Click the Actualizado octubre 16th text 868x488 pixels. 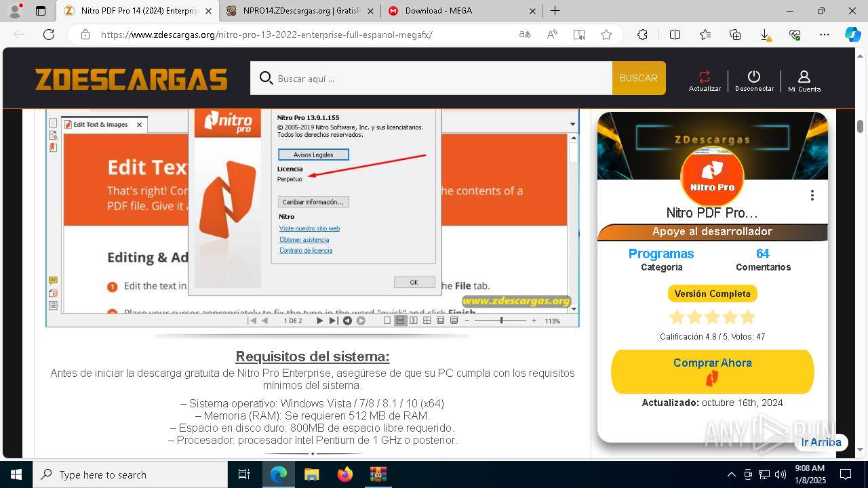[x=712, y=403]
